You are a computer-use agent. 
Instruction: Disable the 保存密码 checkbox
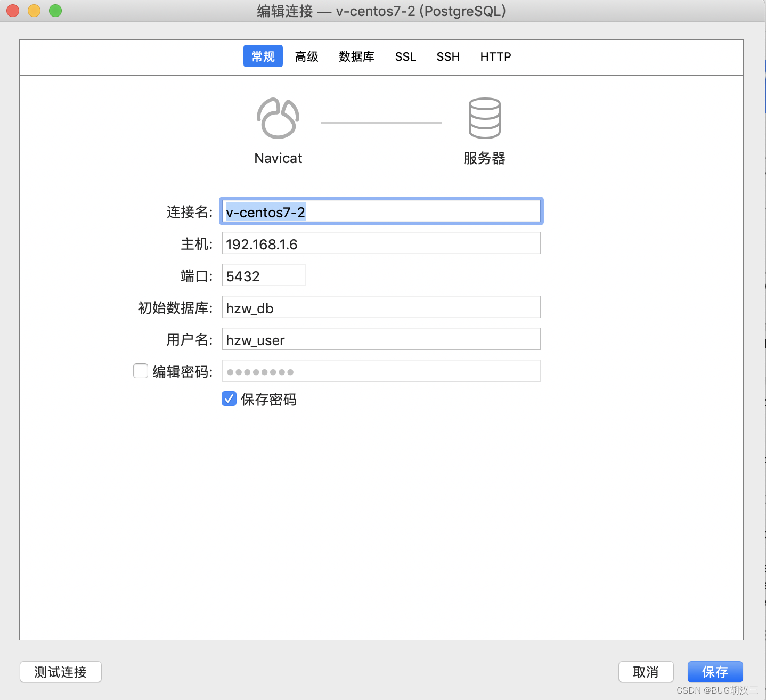point(229,398)
